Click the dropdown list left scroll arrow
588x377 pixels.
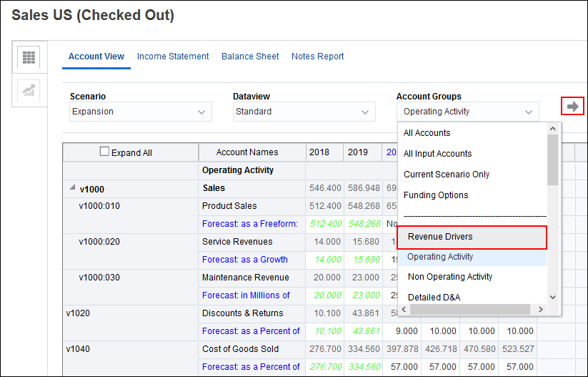[404, 309]
